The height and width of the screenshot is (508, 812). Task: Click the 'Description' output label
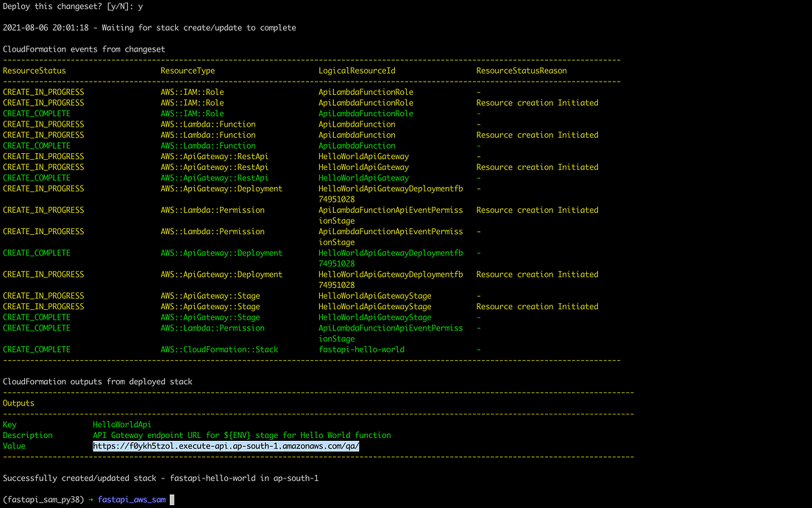pos(27,435)
